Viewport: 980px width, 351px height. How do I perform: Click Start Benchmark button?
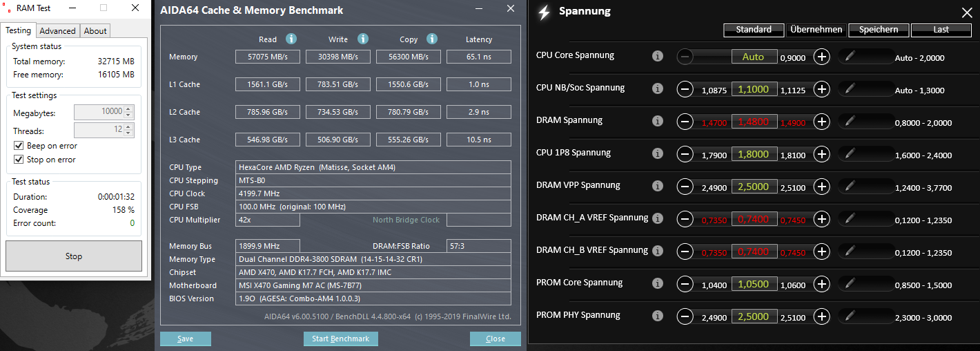click(x=341, y=339)
